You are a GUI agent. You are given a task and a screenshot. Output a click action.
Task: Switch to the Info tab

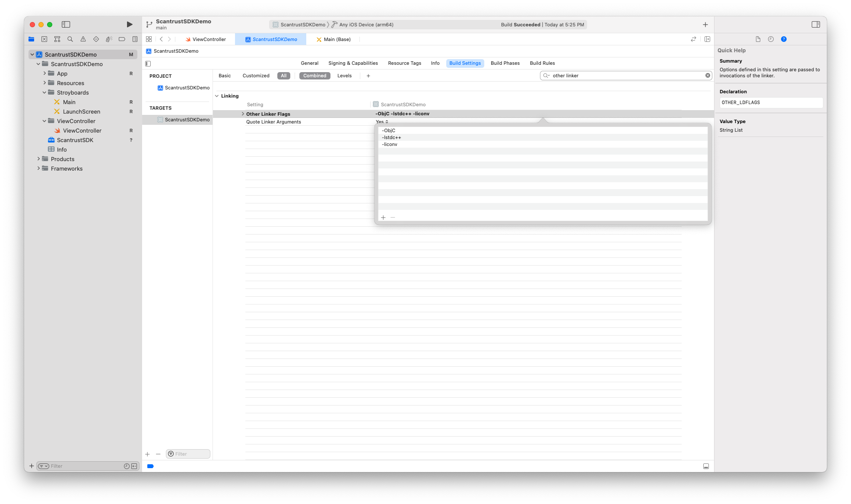(x=435, y=63)
